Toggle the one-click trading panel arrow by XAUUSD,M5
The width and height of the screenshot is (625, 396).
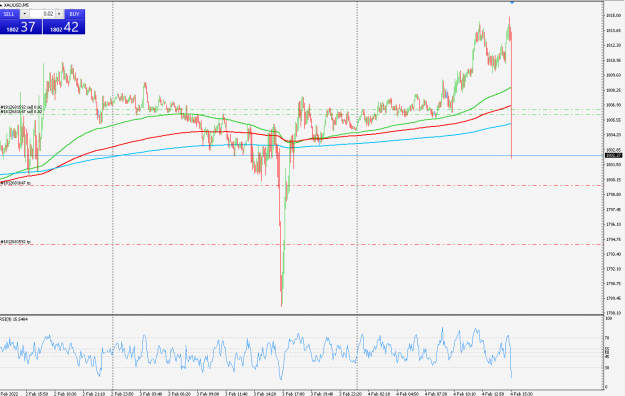pos(1,5)
